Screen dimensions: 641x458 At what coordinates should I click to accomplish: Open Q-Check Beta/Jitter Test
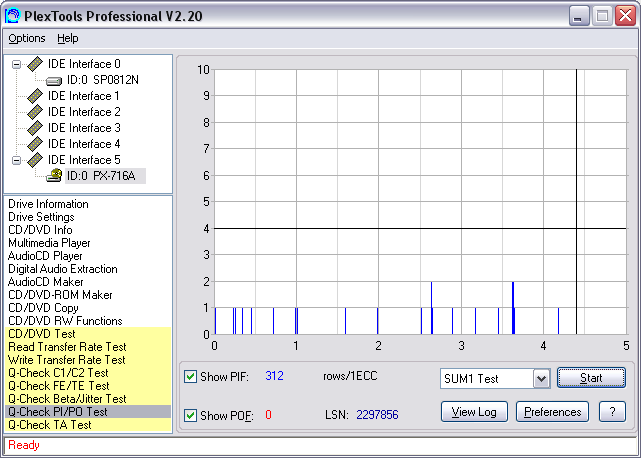coord(67,399)
